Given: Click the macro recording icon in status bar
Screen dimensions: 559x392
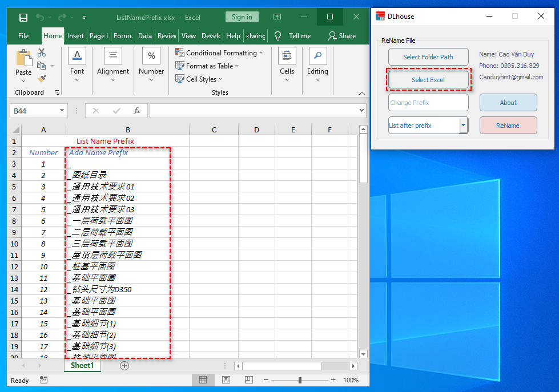Looking at the screenshot, I should click(44, 380).
